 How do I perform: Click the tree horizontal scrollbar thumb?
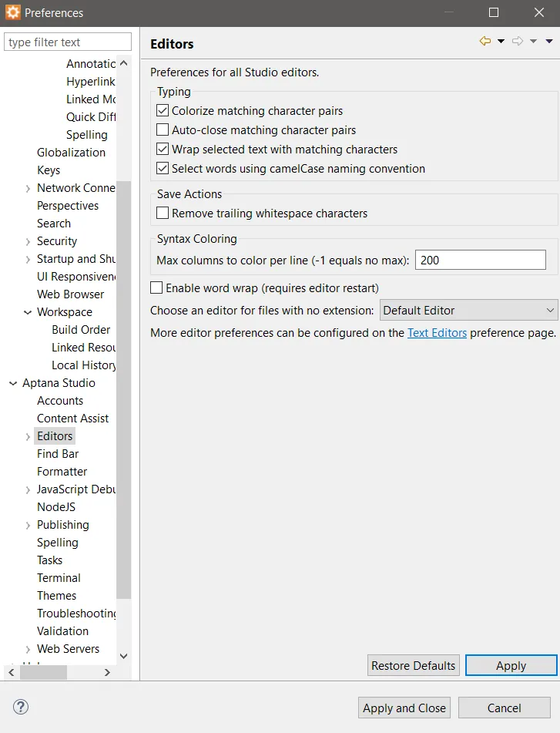(43, 672)
